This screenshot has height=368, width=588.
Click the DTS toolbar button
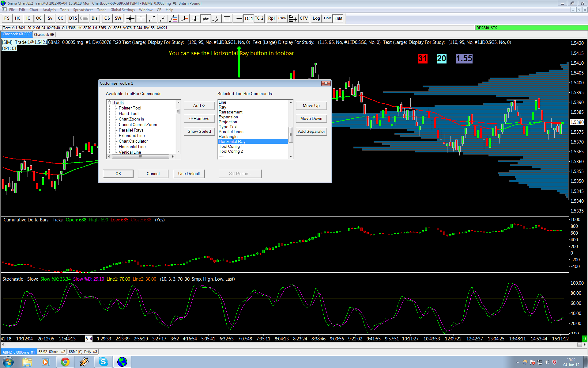pos(73,18)
